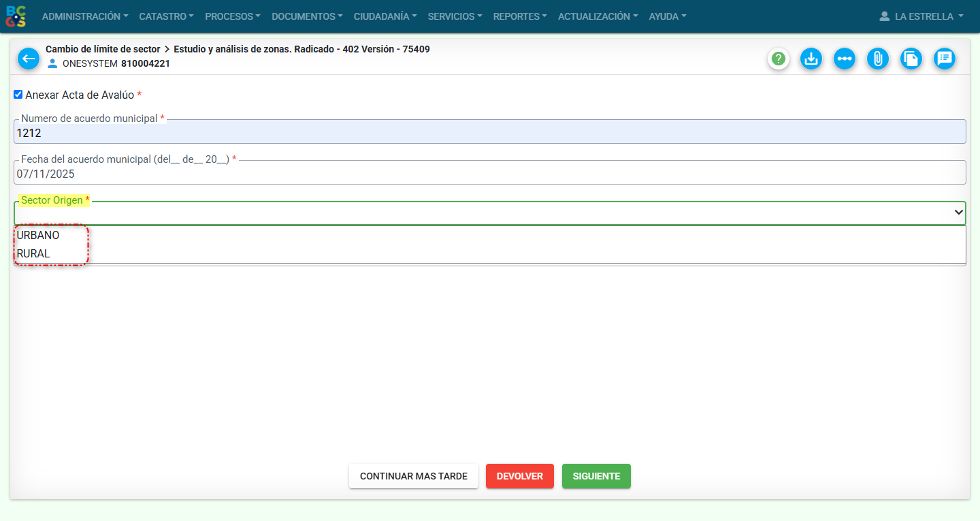Select URBANO from the sector list
This screenshot has height=521, width=980.
[38, 236]
